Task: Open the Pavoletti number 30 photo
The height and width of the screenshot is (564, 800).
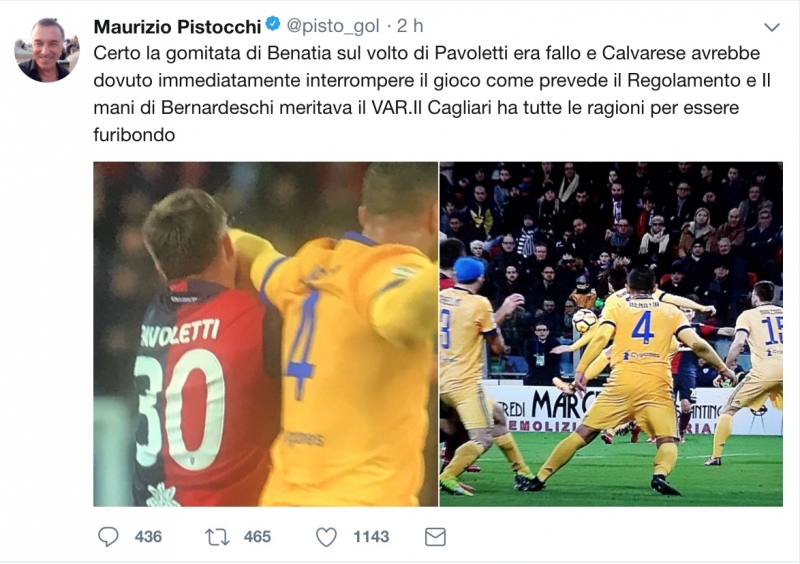Action: tap(265, 334)
